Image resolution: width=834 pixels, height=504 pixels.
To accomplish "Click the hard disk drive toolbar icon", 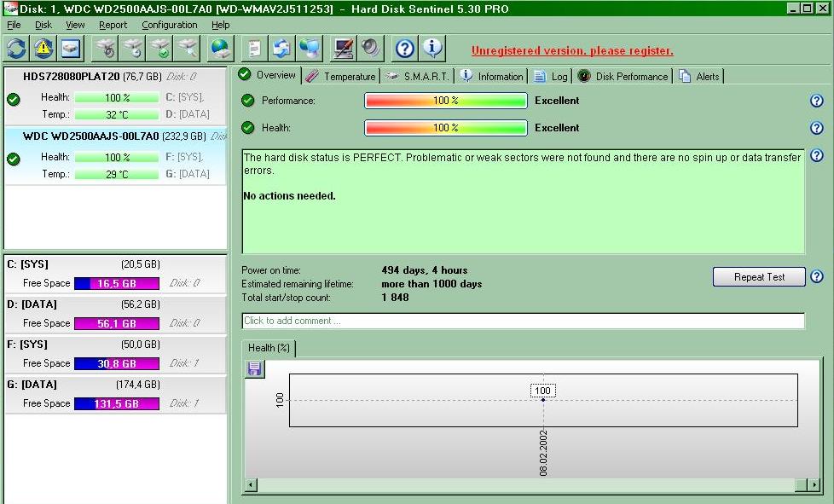I will tap(71, 49).
